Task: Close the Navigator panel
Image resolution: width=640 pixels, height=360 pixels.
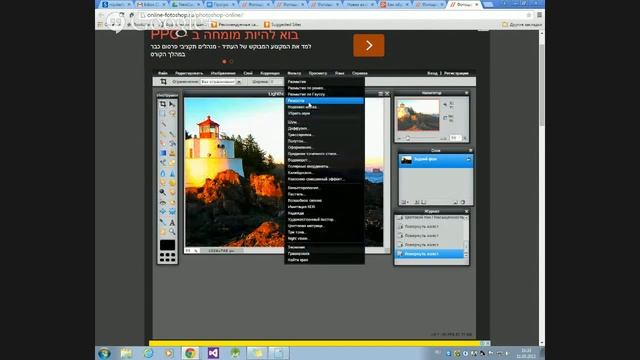Action: 467,93
